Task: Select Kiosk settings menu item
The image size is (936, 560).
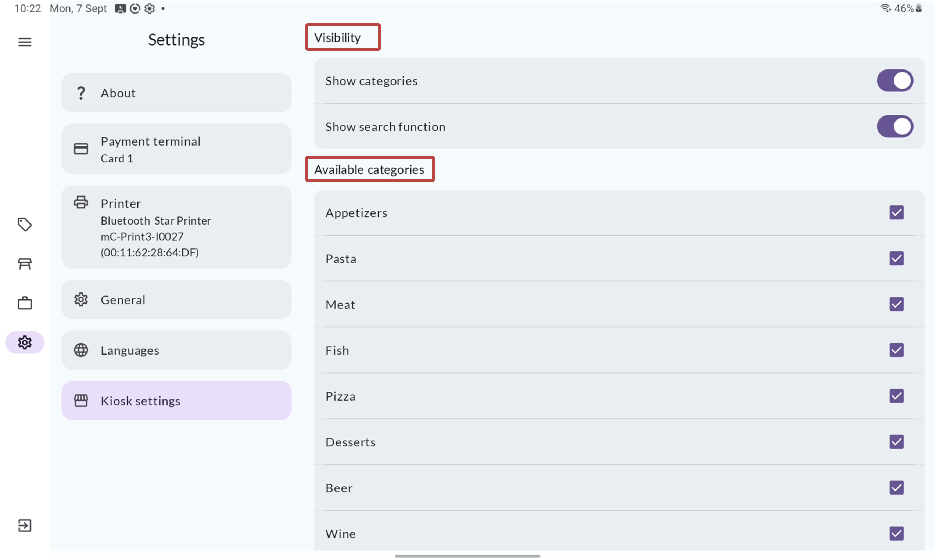Action: (x=176, y=401)
